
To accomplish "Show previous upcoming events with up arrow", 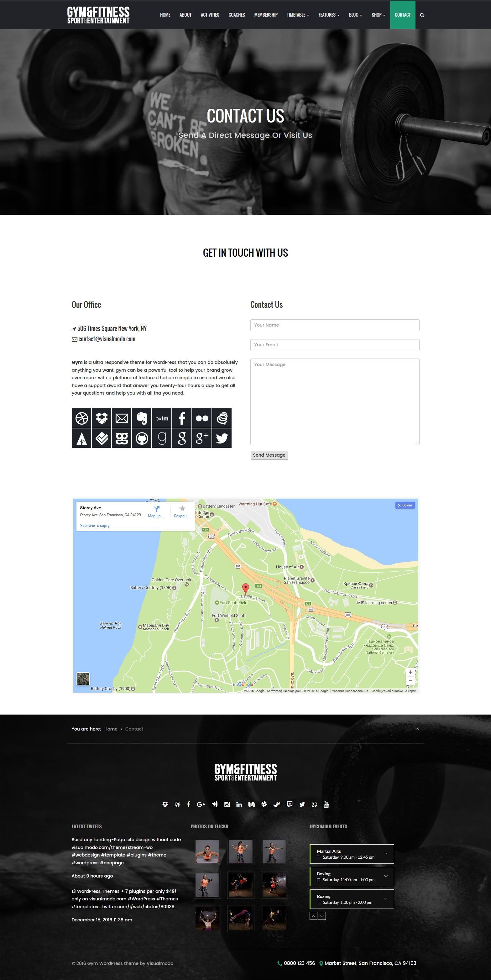I will point(313,916).
